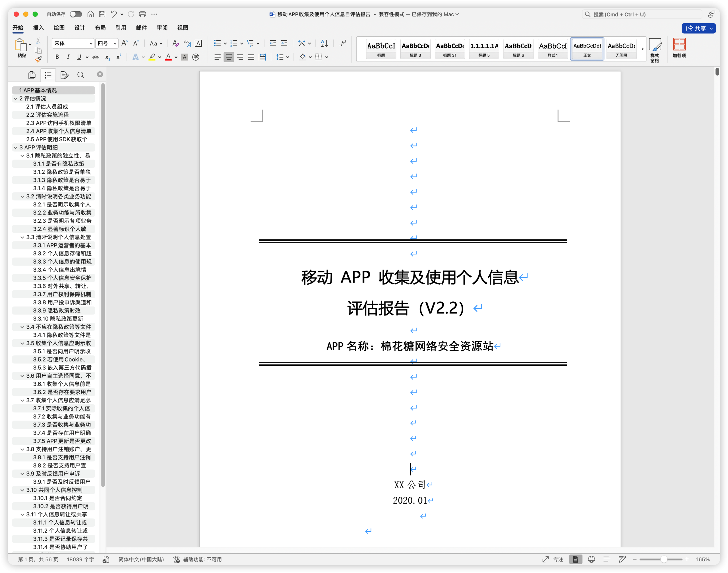This screenshot has height=573, width=728.
Task: Center align the paragraph
Action: click(x=228, y=57)
